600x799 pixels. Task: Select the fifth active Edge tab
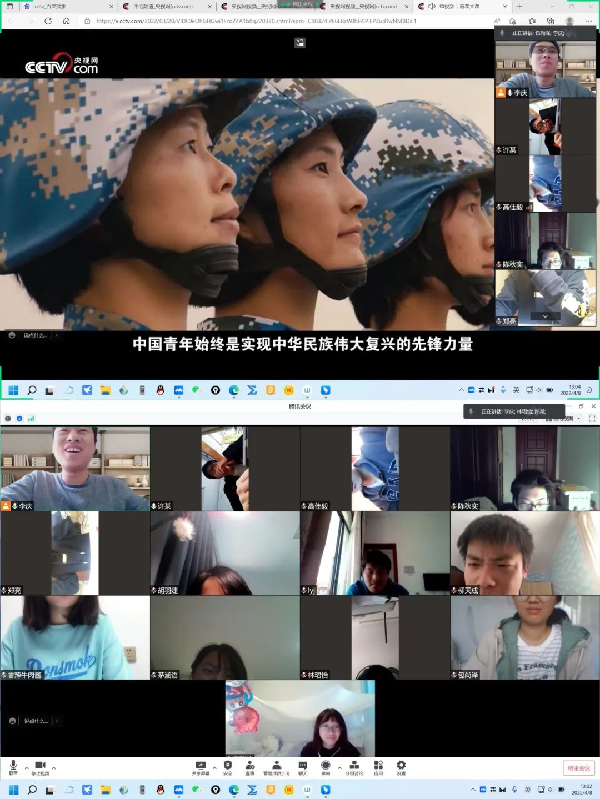[462, 7]
